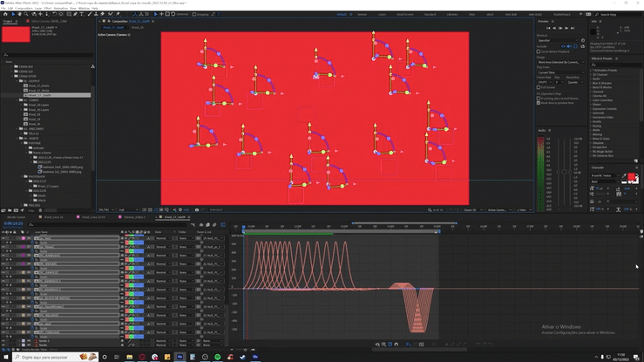644x362 pixels.
Task: Click the Search Help input field
Action: point(618,14)
